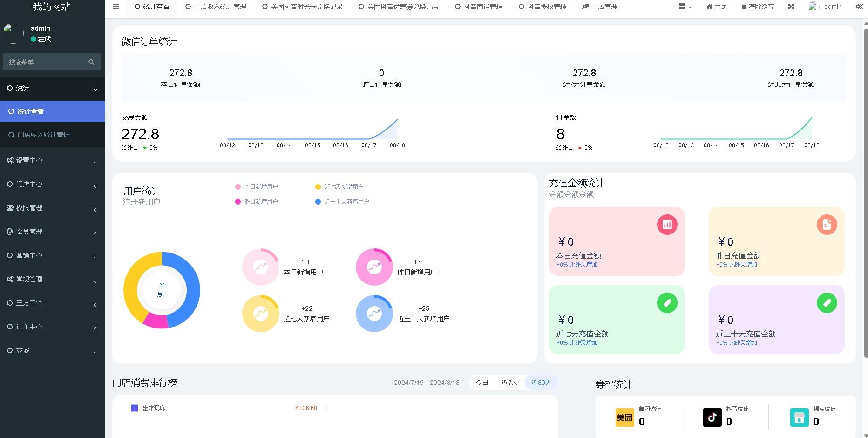
Task: Open the top-bar list dropdown menu
Action: [685, 7]
